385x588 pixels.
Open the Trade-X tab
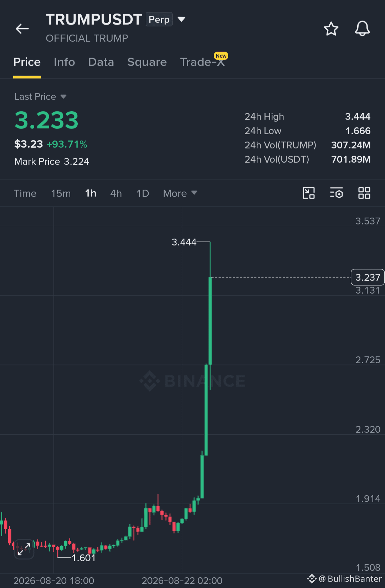202,62
